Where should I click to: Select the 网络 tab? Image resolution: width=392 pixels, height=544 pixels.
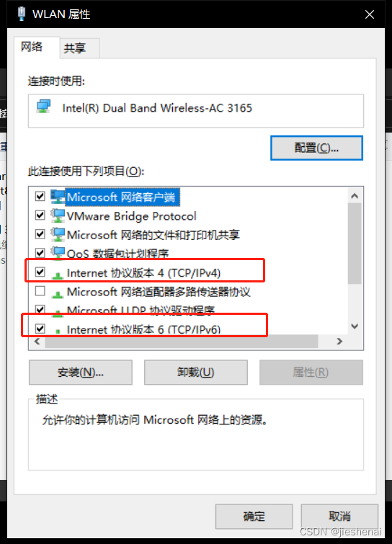32,47
